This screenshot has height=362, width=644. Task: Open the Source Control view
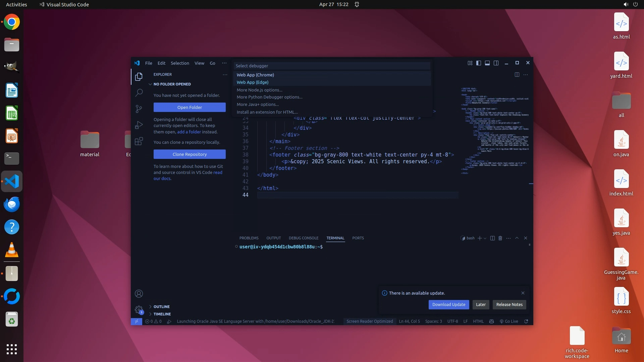pyautogui.click(x=139, y=109)
